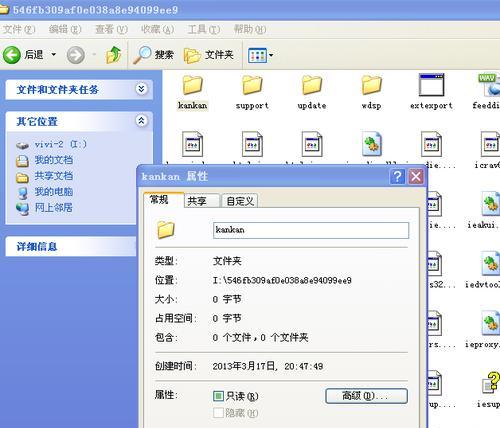Open the Back button history dropdown
This screenshot has height=428, width=500.
click(53, 54)
